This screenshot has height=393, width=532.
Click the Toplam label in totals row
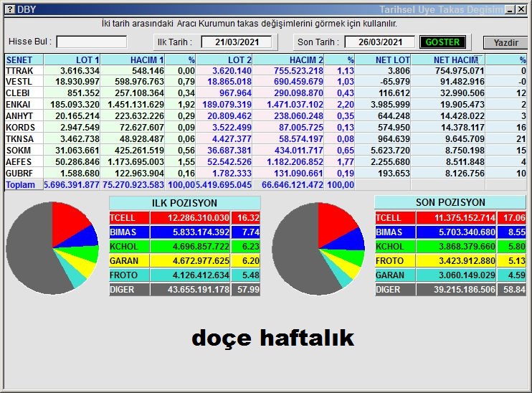pyautogui.click(x=20, y=185)
